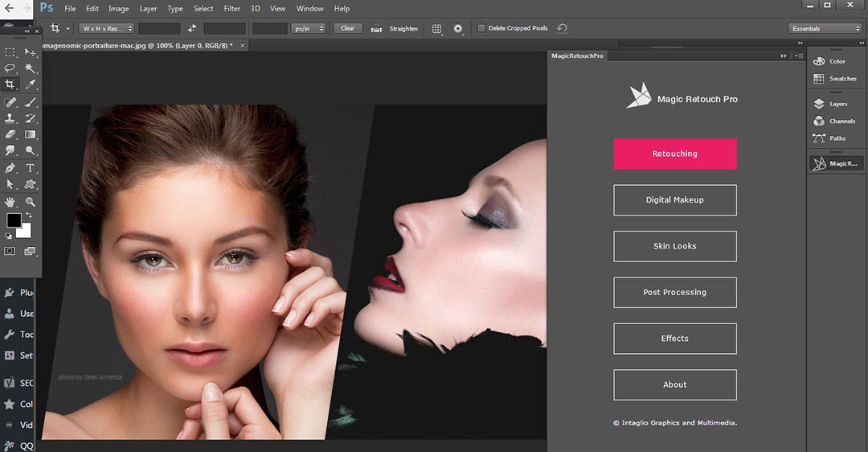Click the crop height input field
This screenshot has width=868, height=452.
tap(225, 28)
